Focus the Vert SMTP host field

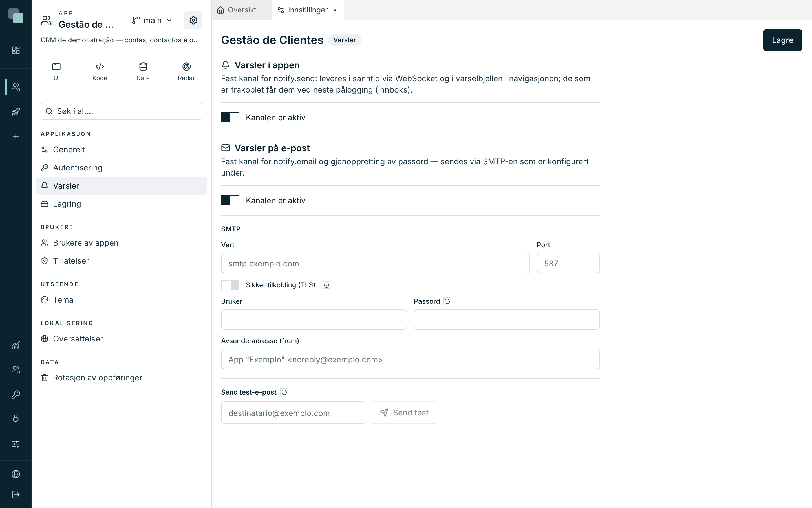pyautogui.click(x=376, y=263)
